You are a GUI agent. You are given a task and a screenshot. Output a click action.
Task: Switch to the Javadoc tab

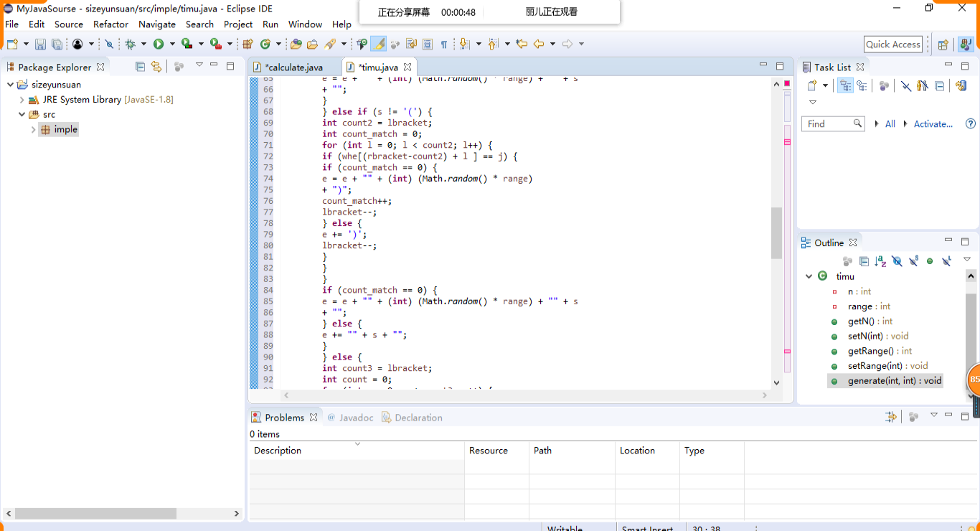coord(350,418)
